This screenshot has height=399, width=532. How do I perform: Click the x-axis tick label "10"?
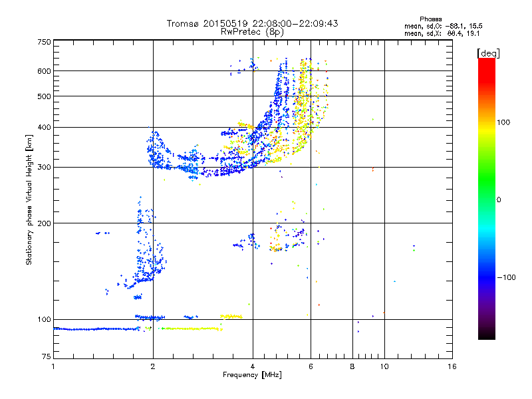point(384,366)
